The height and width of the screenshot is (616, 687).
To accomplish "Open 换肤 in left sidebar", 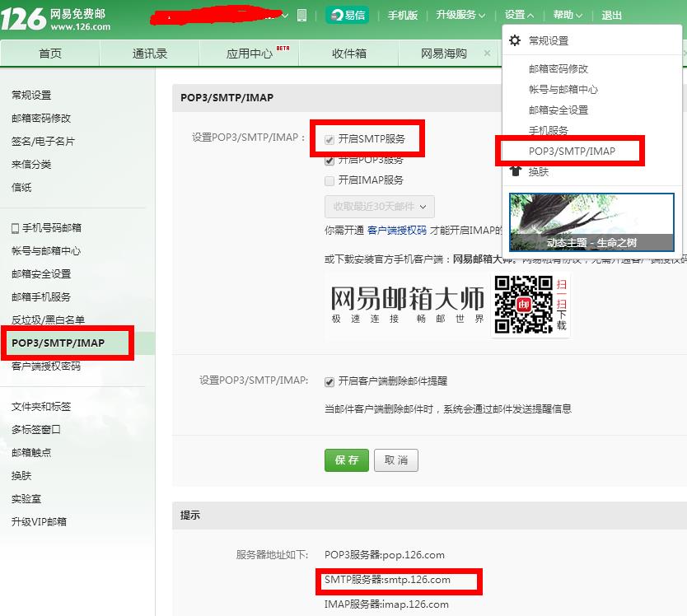I will pyautogui.click(x=21, y=476).
